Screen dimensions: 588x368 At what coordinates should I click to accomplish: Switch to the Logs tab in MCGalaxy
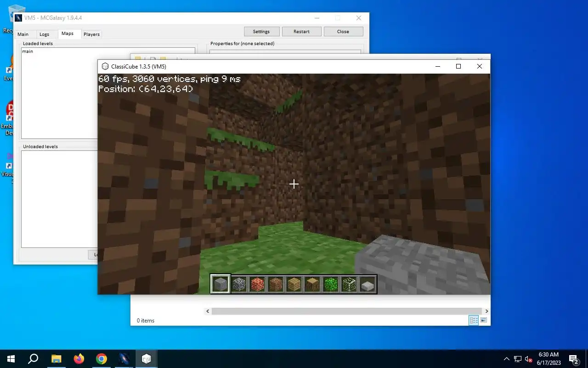pos(44,34)
